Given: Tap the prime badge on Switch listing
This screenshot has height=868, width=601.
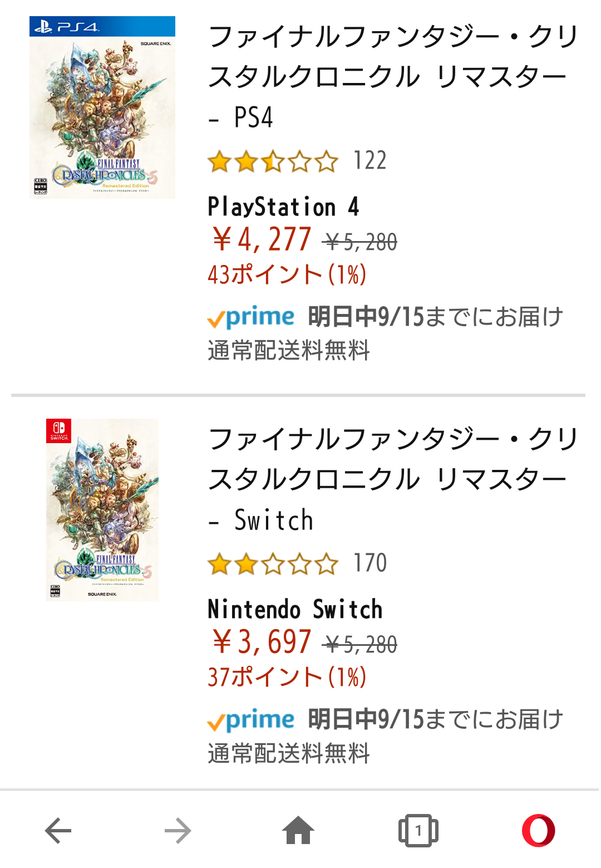Looking at the screenshot, I should click(251, 720).
